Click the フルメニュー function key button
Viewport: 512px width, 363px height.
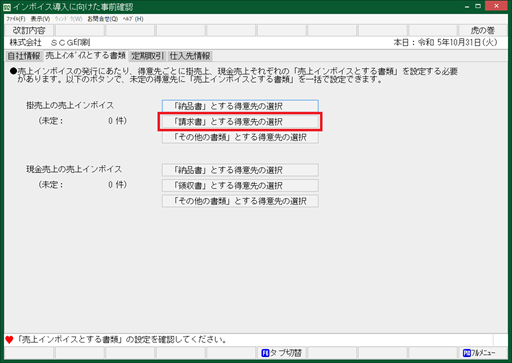tap(482, 353)
